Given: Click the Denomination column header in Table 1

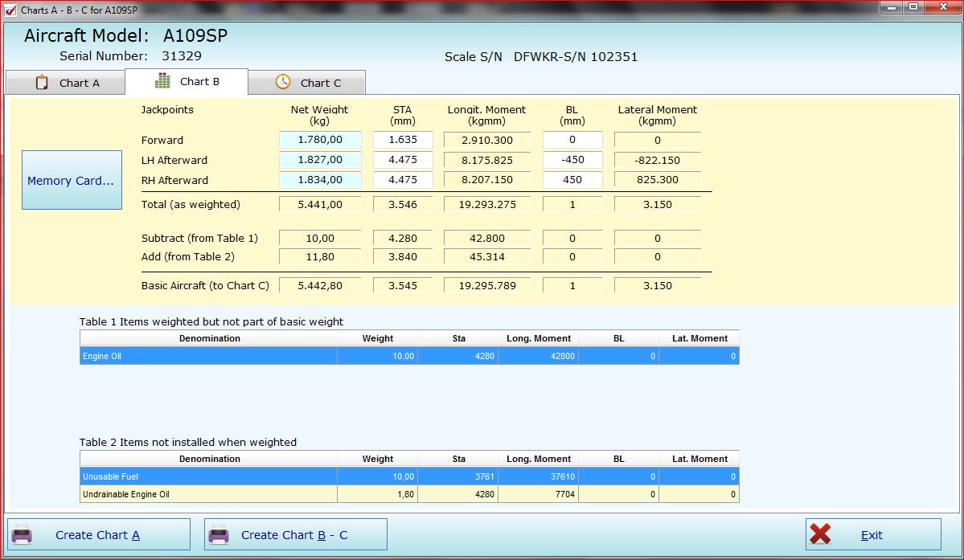Looking at the screenshot, I should (209, 338).
